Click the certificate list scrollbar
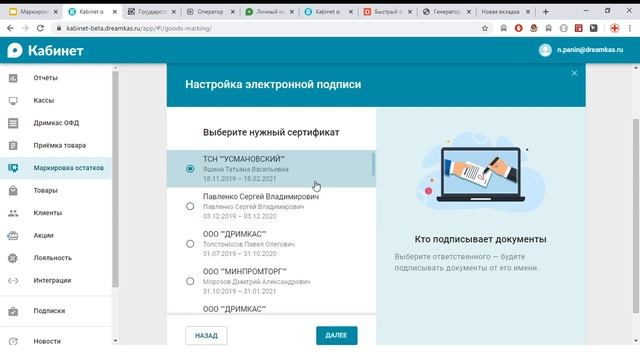The image size is (640, 360). click(373, 164)
